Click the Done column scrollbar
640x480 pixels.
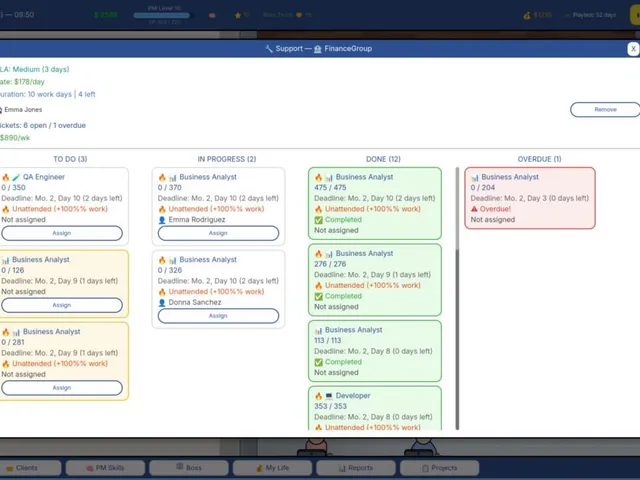457,298
